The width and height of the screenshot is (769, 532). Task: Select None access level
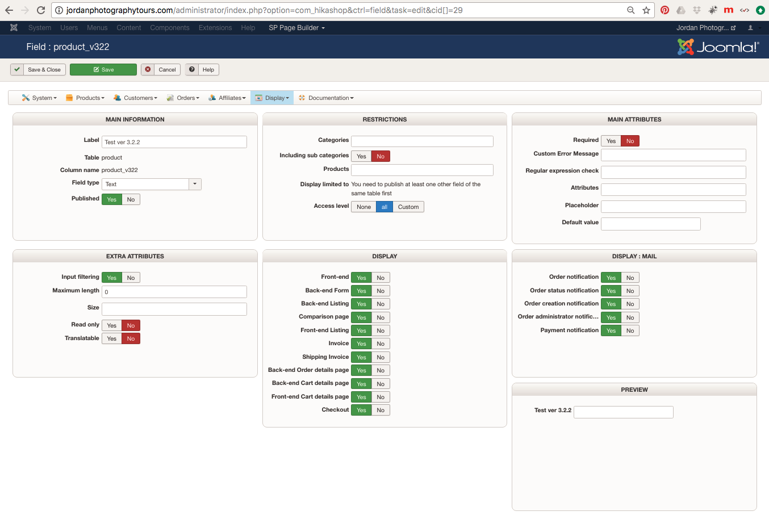(x=363, y=207)
